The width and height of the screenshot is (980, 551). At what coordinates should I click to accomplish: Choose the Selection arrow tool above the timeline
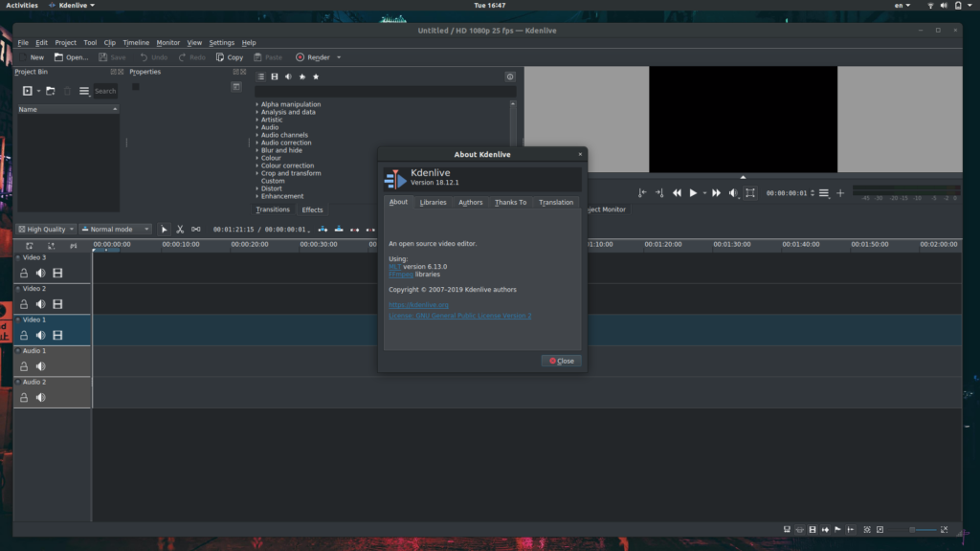[x=164, y=230]
